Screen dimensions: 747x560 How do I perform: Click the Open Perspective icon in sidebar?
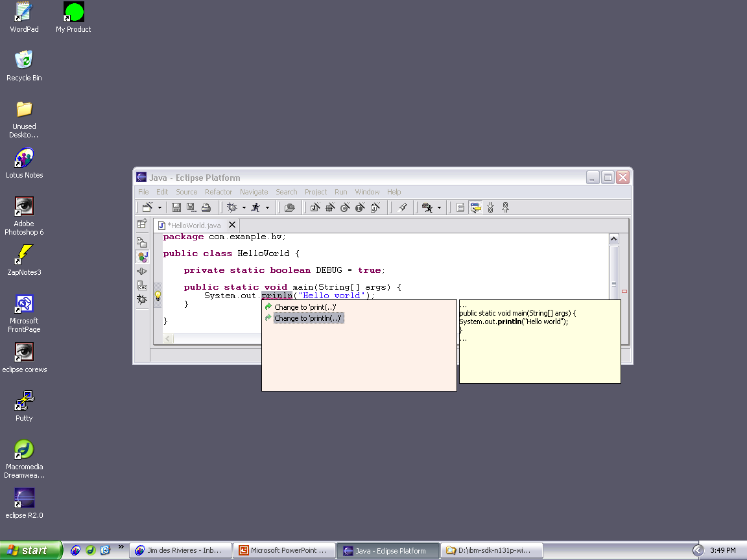coord(142,224)
